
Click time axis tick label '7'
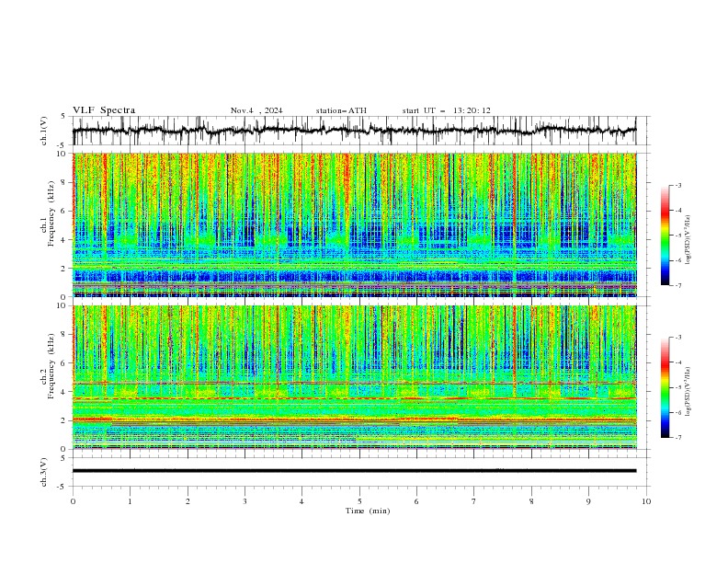[x=474, y=501]
